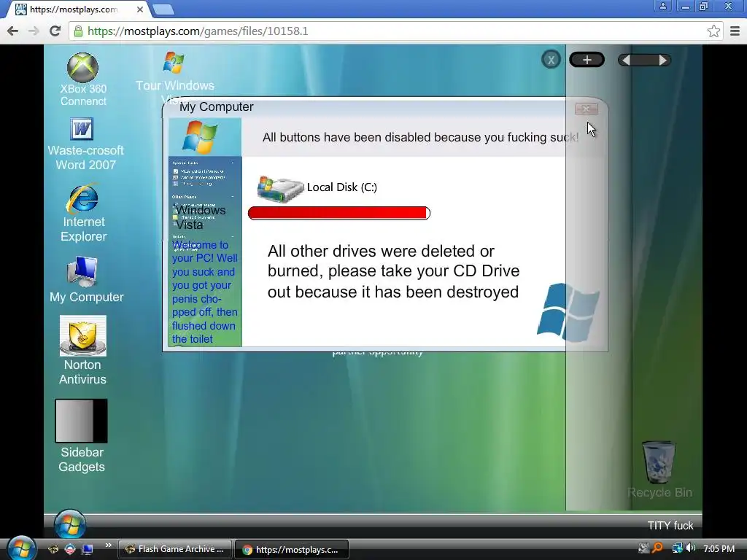747x560 pixels.
Task: Close the mostplays.com tab
Action: (139, 9)
